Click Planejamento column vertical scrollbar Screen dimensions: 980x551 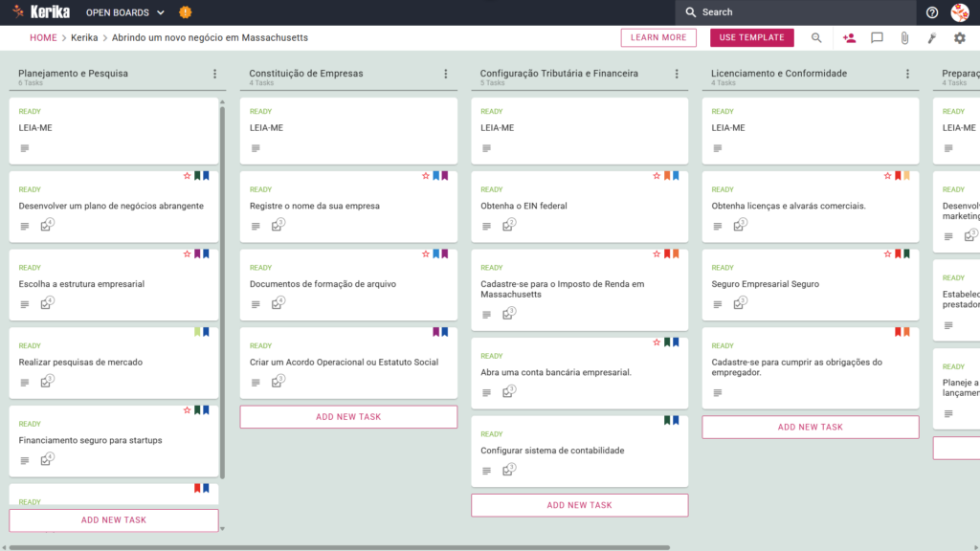tap(222, 293)
